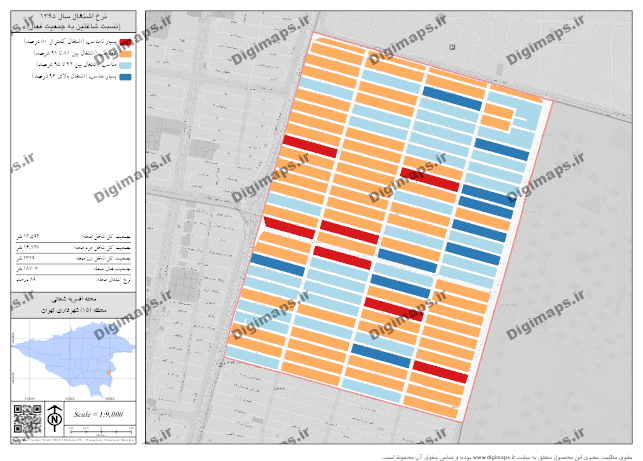Click the scale bar under the scale text

tap(101, 431)
